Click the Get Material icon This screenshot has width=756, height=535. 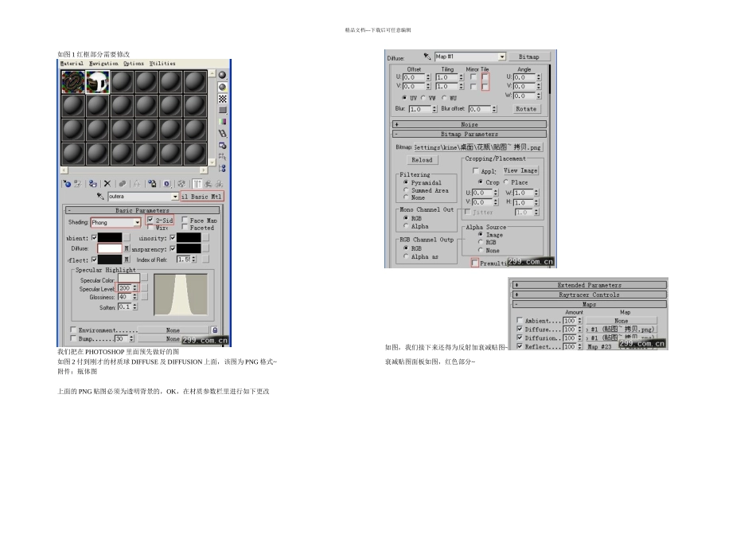[x=67, y=184]
